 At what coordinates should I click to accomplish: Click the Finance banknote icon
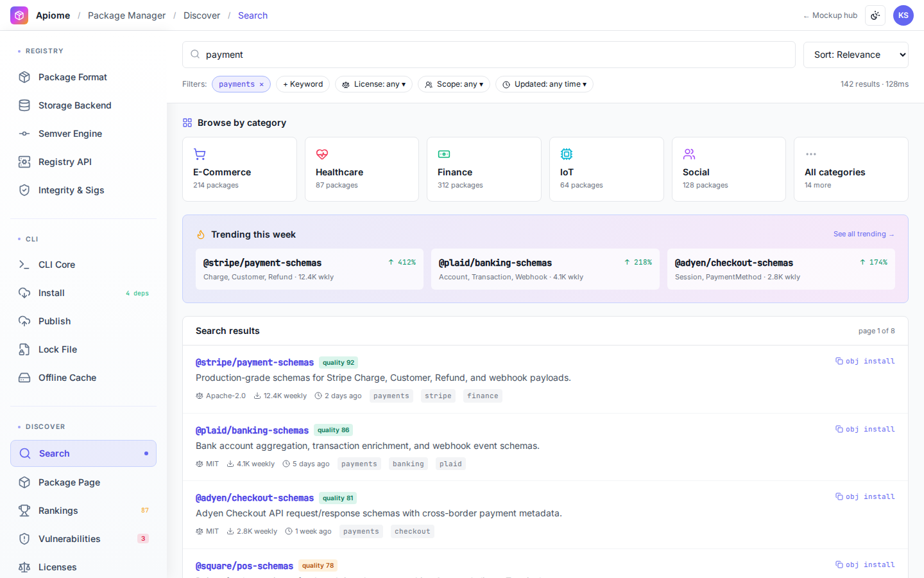(x=444, y=154)
